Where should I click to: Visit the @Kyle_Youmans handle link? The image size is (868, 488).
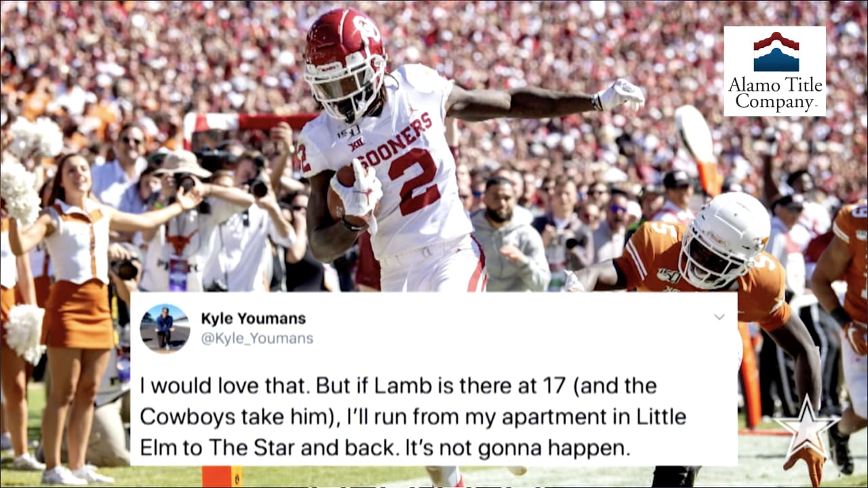click(257, 338)
